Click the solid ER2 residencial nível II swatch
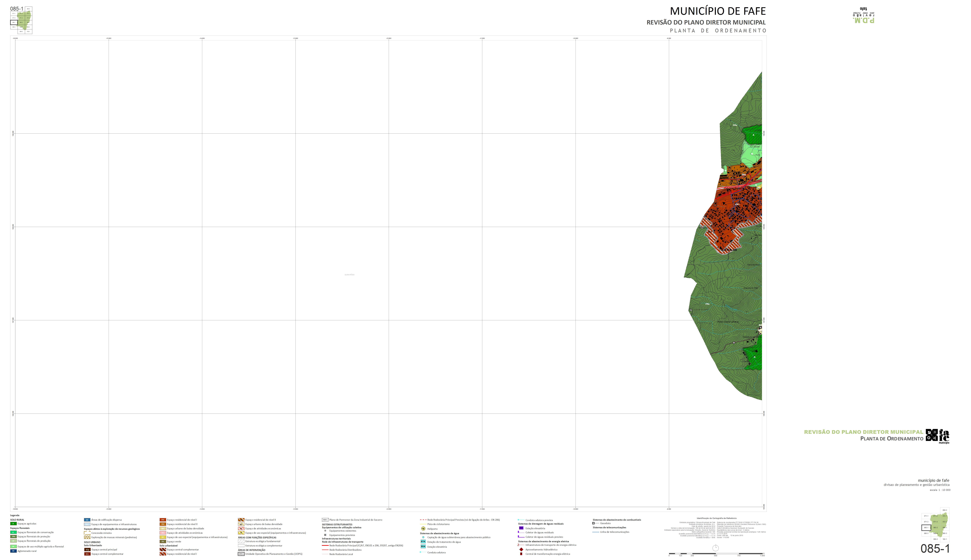This screenshot has height=560, width=971. (163, 524)
